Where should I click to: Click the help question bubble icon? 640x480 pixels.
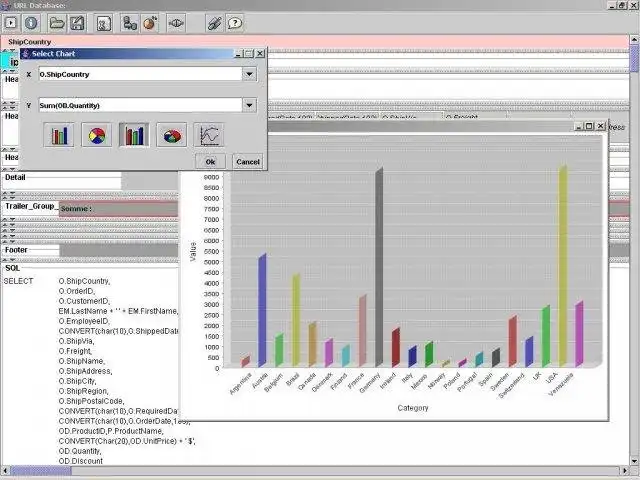(x=235, y=23)
